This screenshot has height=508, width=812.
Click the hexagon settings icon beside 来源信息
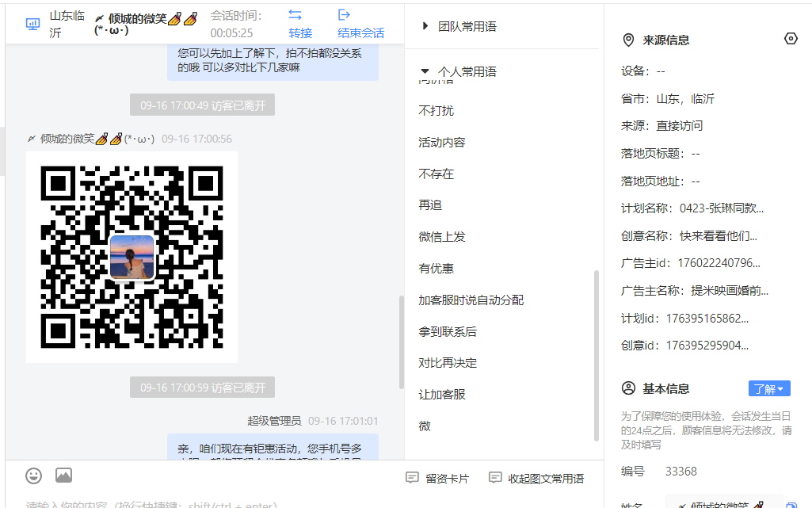click(x=791, y=39)
